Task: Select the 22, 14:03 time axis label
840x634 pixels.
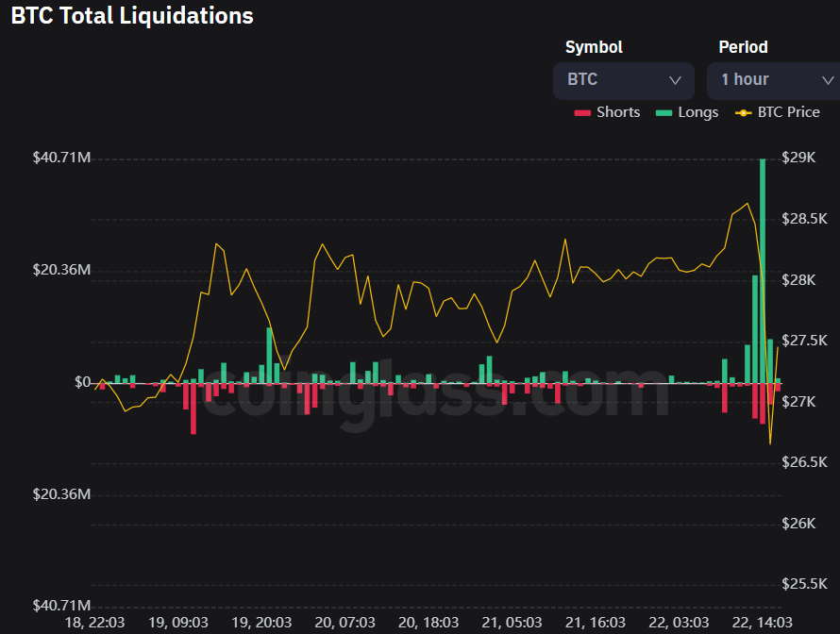Action: (762, 623)
